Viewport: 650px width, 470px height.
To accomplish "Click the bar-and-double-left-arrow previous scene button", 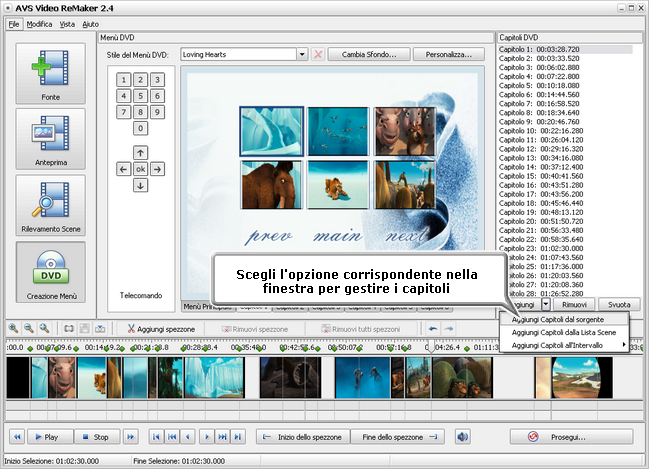I will (x=172, y=436).
